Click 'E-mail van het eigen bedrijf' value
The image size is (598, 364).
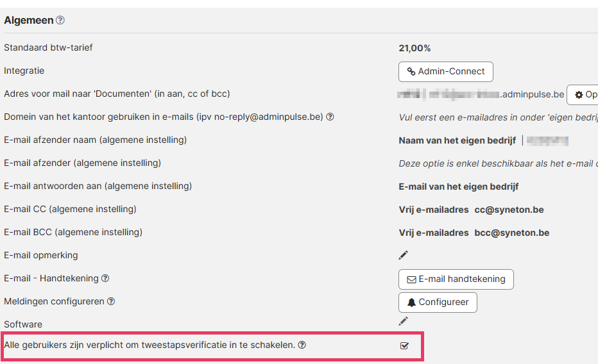(458, 187)
